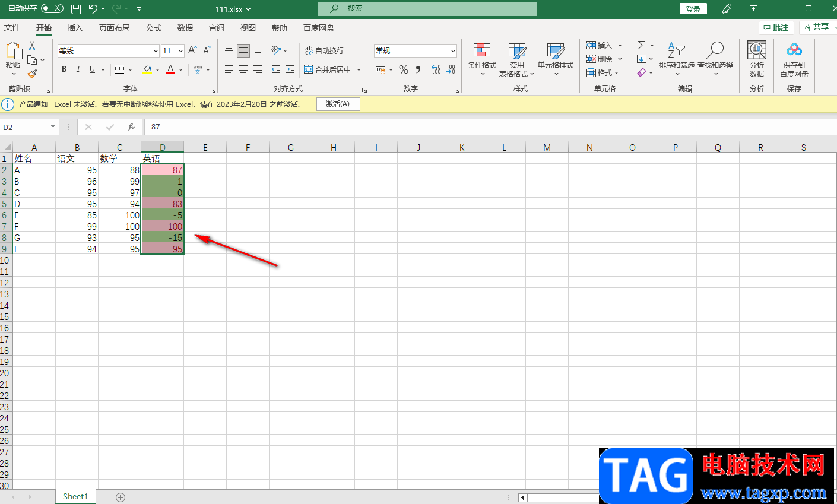Toggle bold formatting
Screen dimensions: 837x504
coord(64,69)
